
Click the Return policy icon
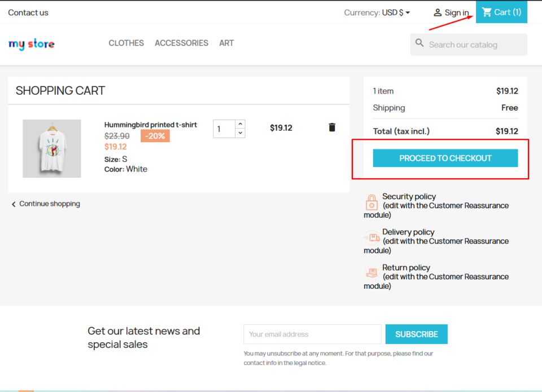click(x=371, y=273)
